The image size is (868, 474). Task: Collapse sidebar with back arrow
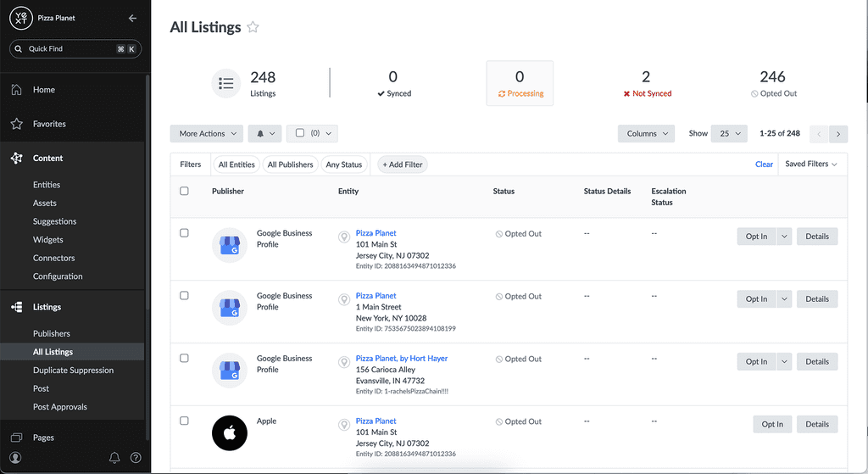point(132,19)
